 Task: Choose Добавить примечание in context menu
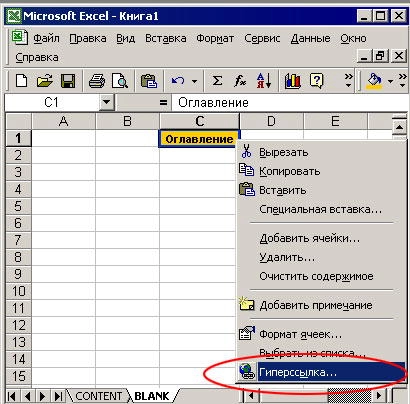[321, 305]
